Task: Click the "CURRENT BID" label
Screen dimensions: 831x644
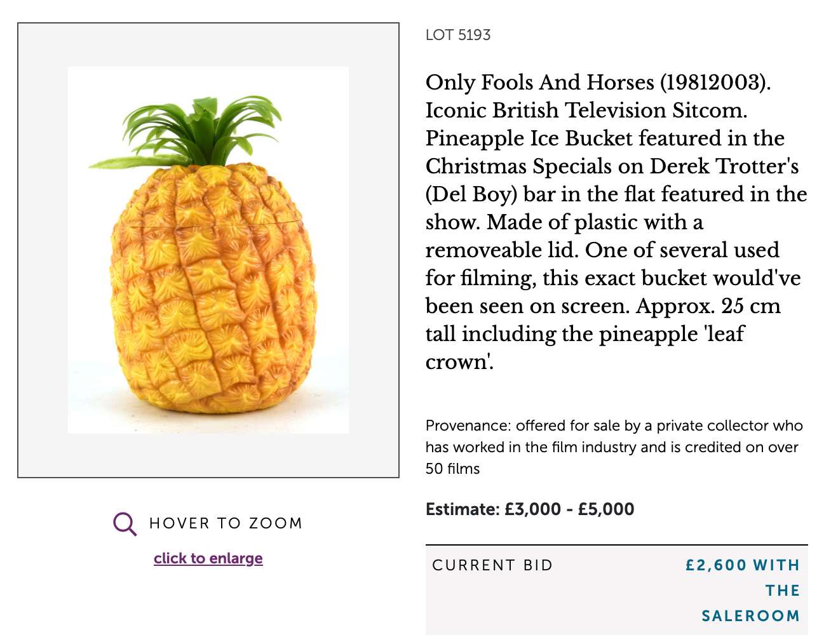Action: pyautogui.click(x=492, y=565)
